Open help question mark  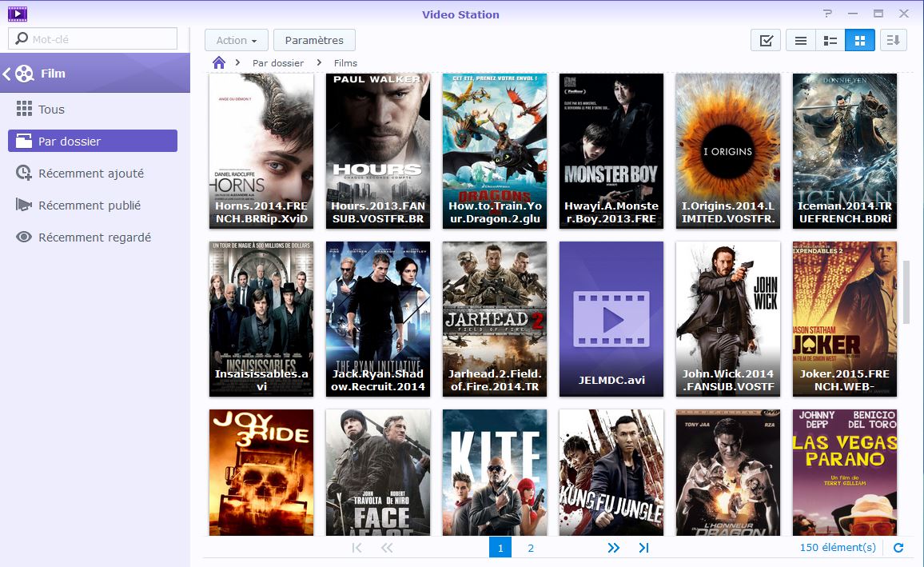(x=827, y=13)
